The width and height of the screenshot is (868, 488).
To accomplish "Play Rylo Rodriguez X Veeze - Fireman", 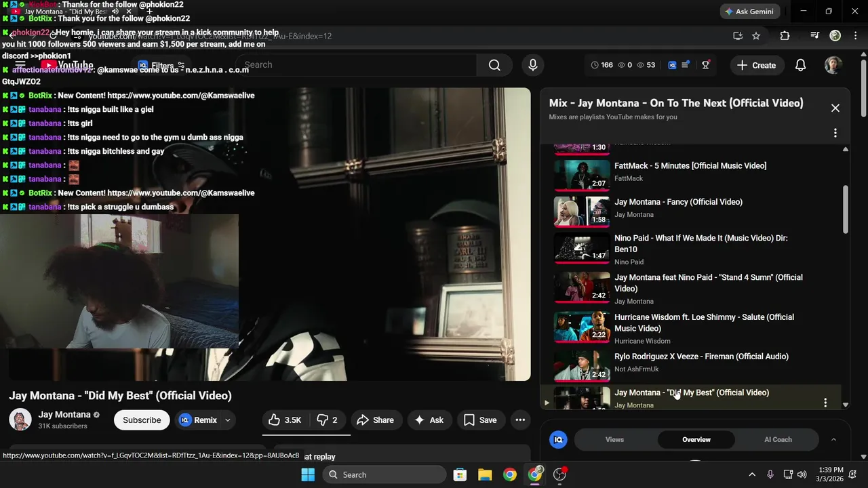I will pyautogui.click(x=690, y=365).
